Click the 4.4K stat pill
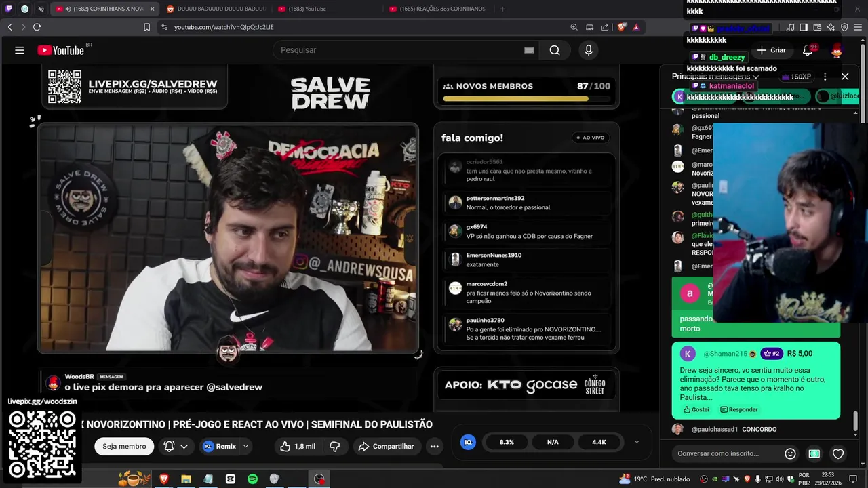The image size is (868, 488). point(599,442)
